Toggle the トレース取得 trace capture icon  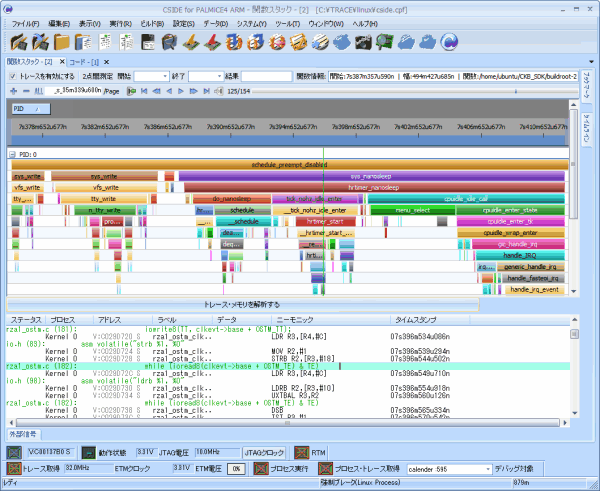click(14, 469)
